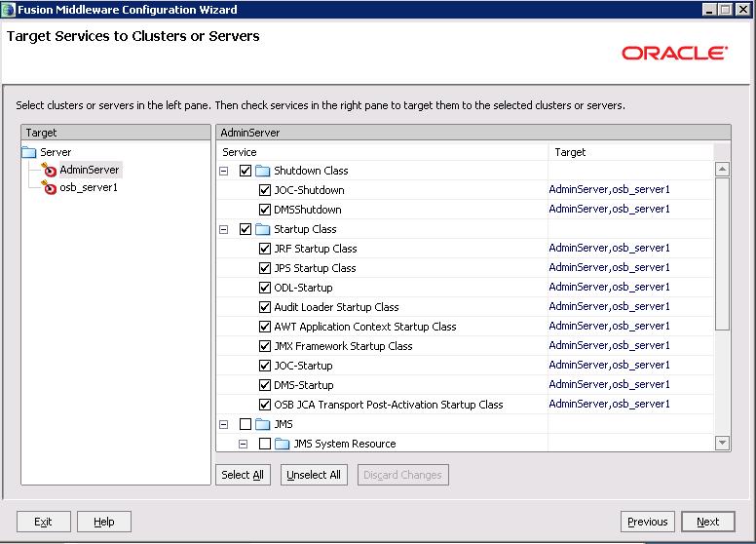Uncheck the JRF Startup Class checkbox
756x544 pixels.
(265, 249)
